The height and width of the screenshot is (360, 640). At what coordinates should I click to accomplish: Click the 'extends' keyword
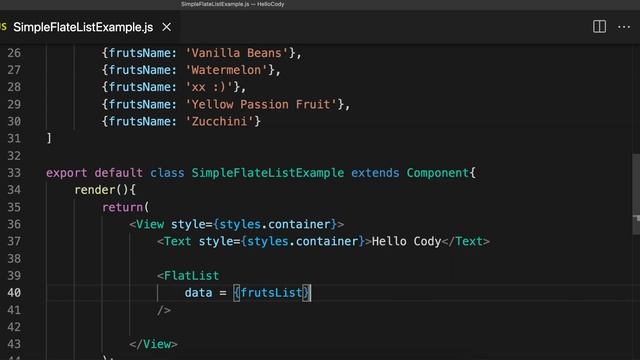click(x=375, y=173)
